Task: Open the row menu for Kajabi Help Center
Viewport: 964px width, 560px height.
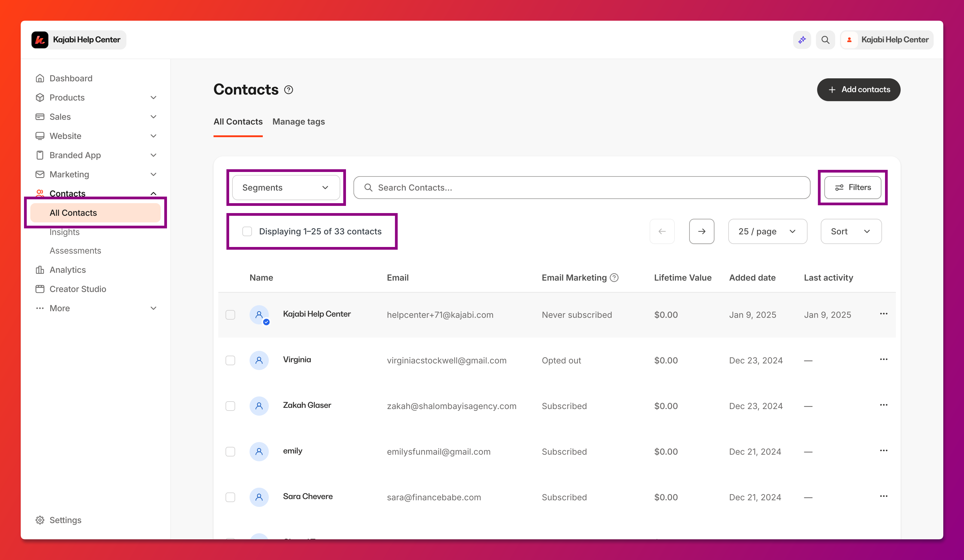Action: (884, 314)
